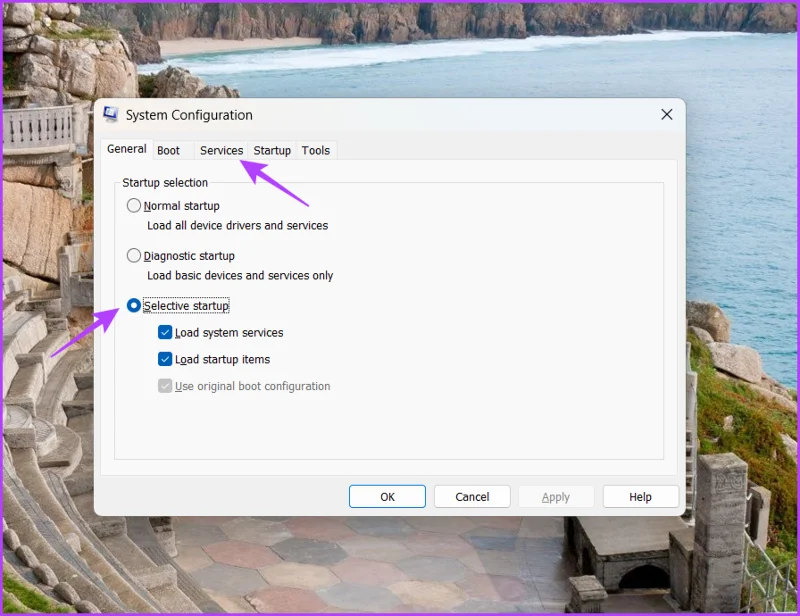Screen dimensions: 800x616
Task: Switch to the Startup tab
Action: (272, 151)
